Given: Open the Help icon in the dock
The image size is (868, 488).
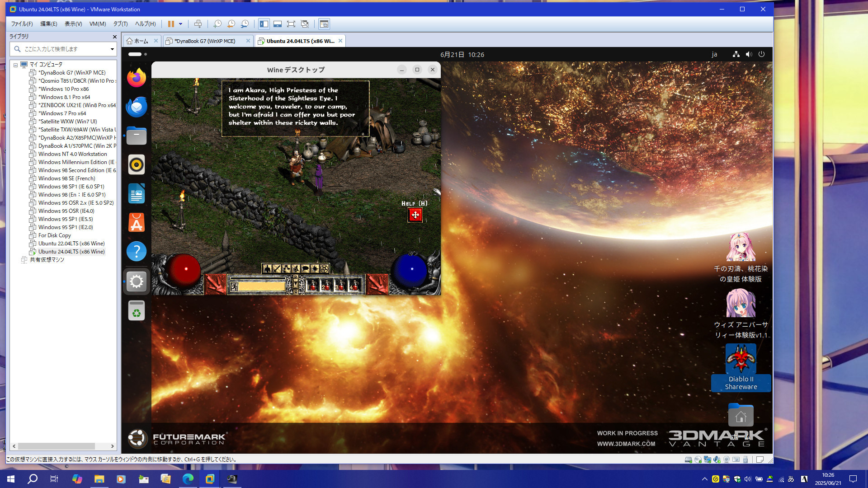Looking at the screenshot, I should [x=137, y=251].
